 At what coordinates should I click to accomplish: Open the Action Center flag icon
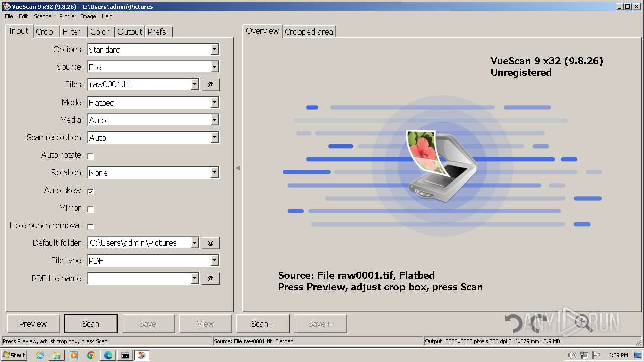click(x=596, y=355)
